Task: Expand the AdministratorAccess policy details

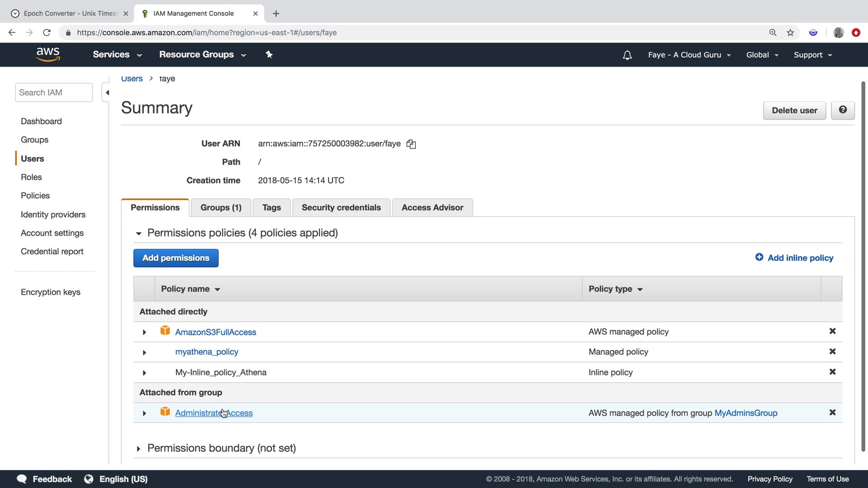Action: (x=144, y=413)
